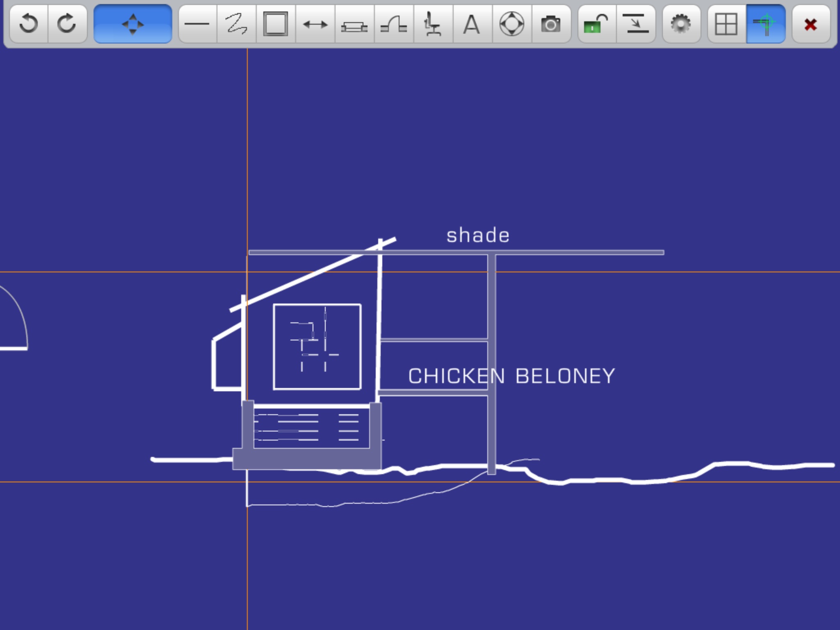
Task: Toggle the grid display button
Action: [726, 24]
